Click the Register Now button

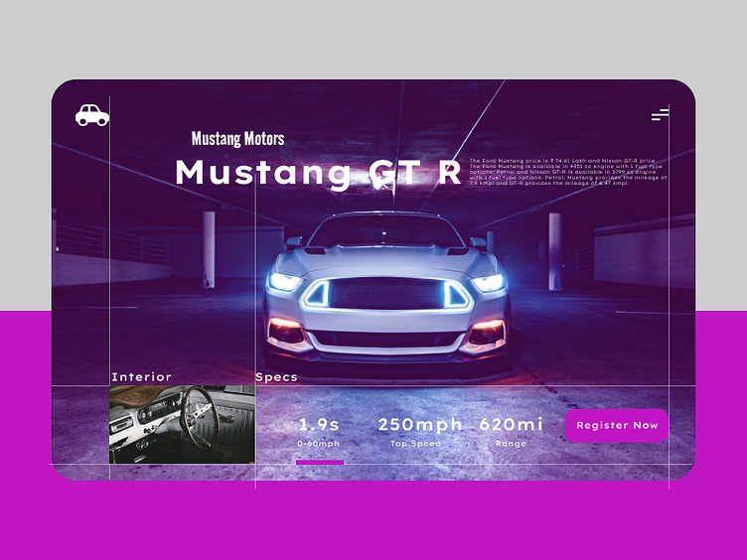click(x=617, y=425)
